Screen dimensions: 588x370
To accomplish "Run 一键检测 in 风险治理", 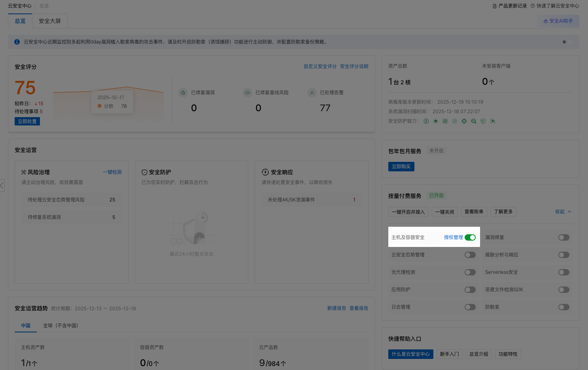I will (112, 172).
